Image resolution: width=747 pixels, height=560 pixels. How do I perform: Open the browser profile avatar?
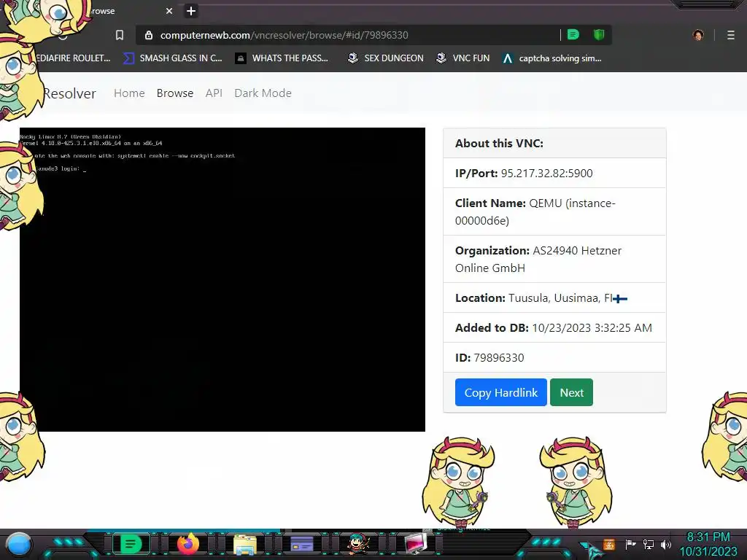click(698, 35)
